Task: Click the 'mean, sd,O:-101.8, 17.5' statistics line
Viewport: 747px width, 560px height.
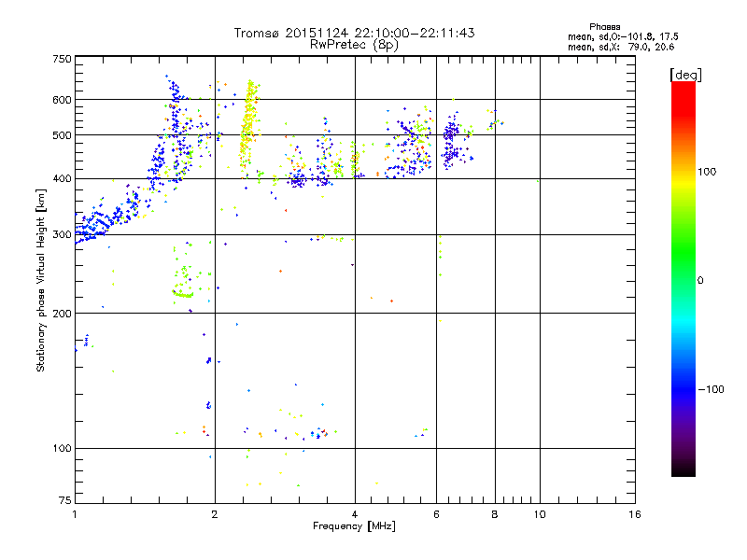Action: point(623,36)
